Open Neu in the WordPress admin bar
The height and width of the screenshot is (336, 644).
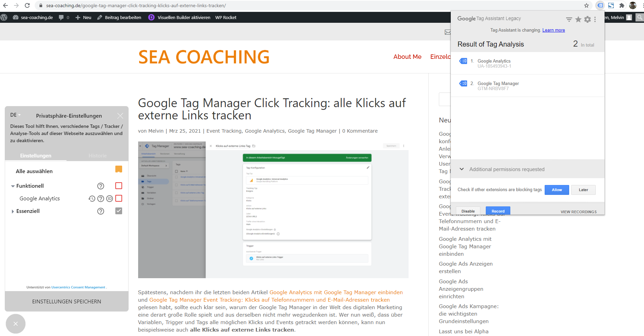83,17
